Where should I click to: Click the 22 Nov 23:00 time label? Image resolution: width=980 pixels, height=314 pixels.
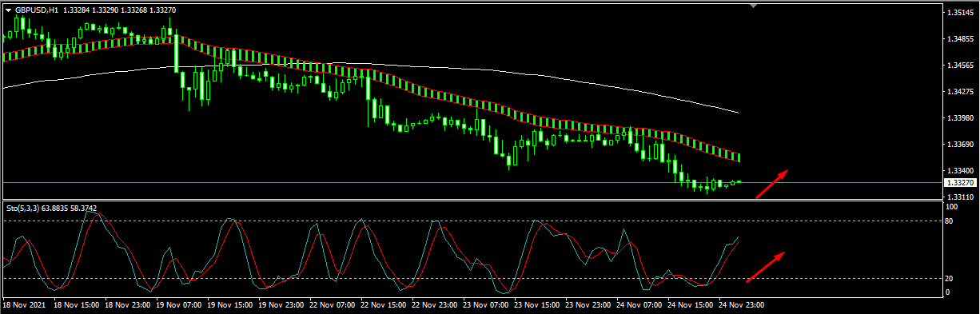coord(435,304)
